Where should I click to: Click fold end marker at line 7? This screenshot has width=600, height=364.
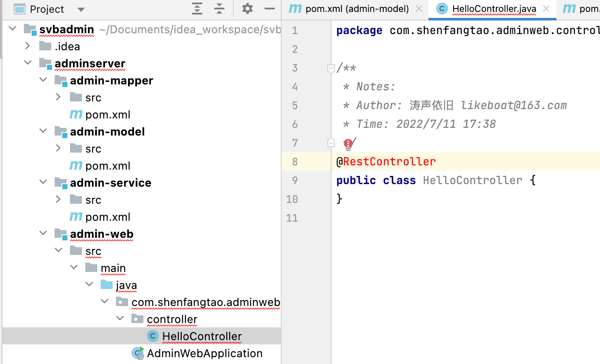(x=331, y=142)
